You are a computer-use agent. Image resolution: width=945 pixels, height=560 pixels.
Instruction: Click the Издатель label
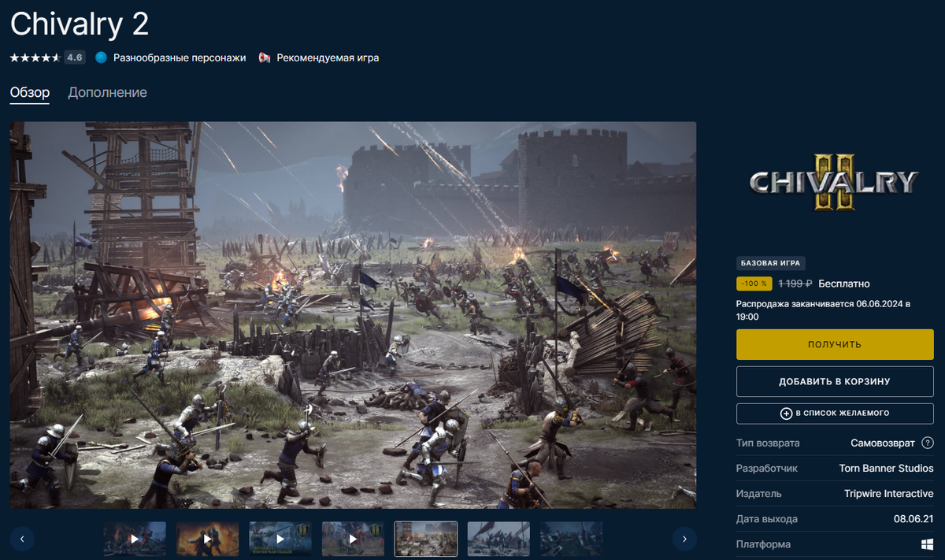(x=759, y=493)
